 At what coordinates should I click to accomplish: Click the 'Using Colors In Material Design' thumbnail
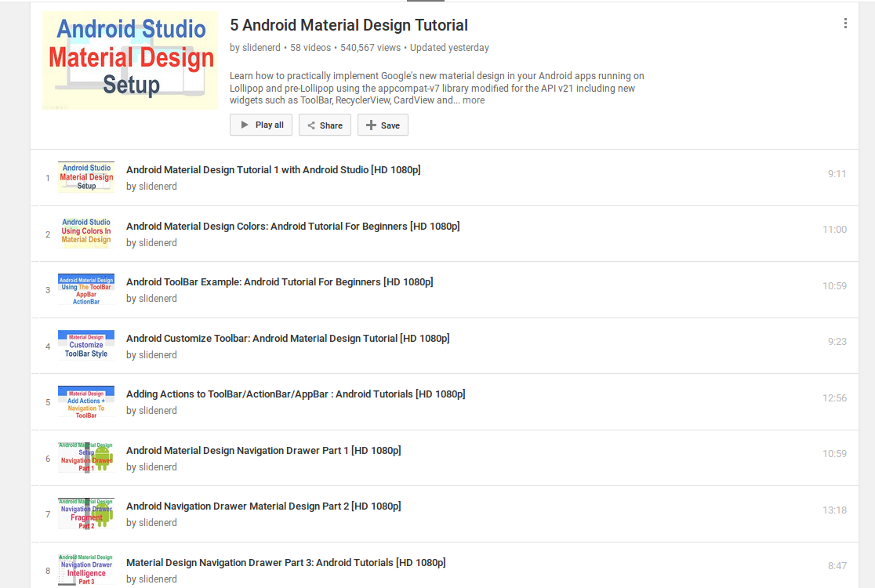[x=86, y=234]
